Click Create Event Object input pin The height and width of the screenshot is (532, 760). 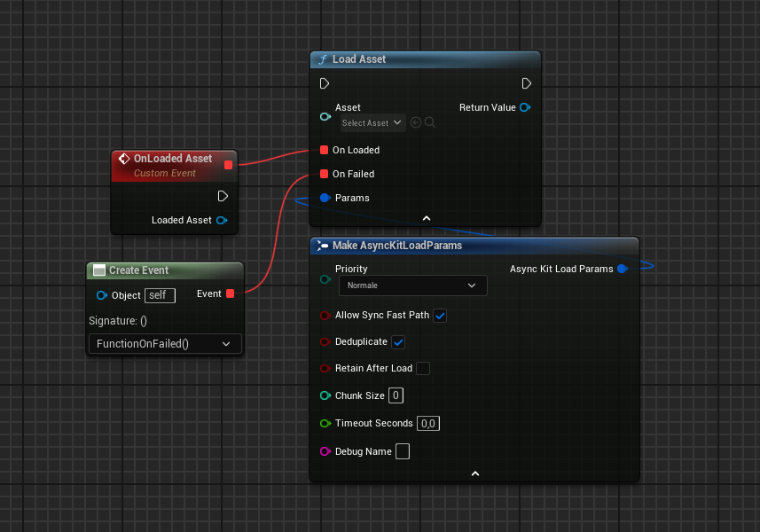coord(101,295)
